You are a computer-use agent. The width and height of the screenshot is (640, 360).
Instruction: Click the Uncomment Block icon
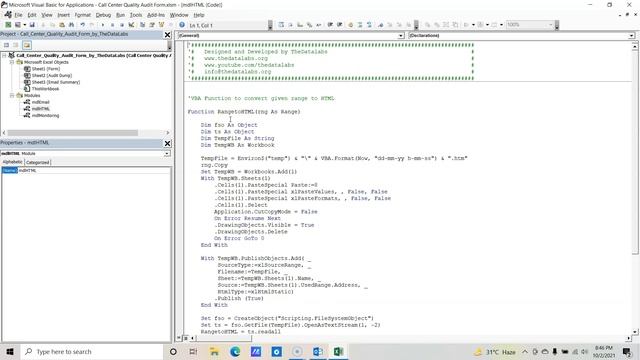pyautogui.click(x=369, y=25)
